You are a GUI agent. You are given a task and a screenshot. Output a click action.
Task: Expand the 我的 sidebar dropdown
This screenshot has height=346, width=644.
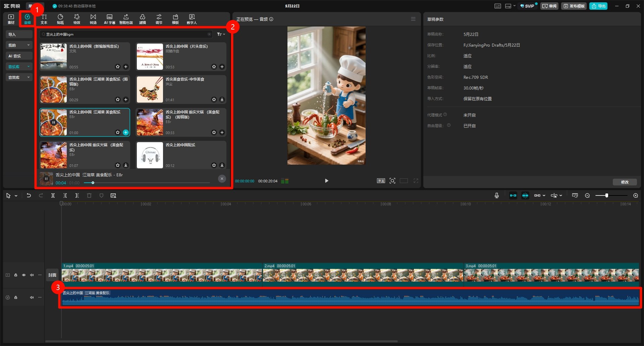click(x=19, y=45)
